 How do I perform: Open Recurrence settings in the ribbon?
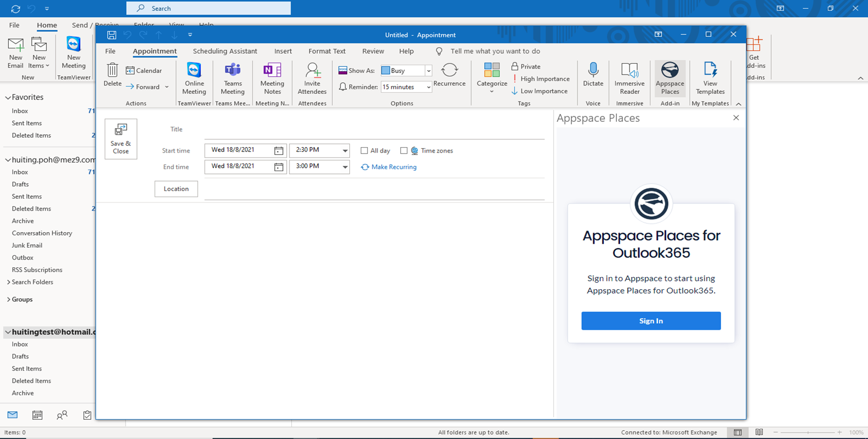(449, 75)
